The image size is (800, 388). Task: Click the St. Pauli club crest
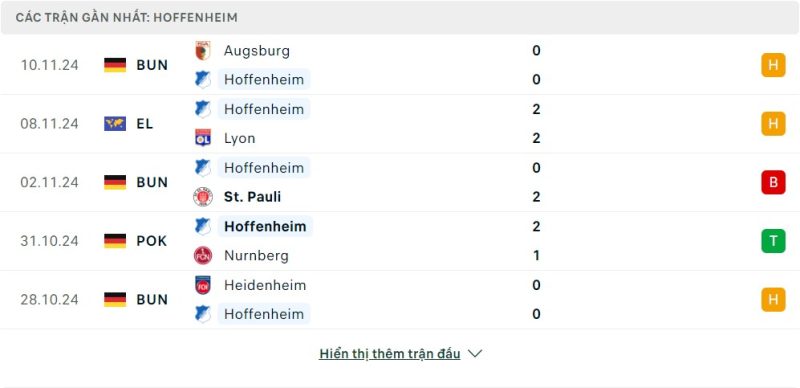pos(203,197)
